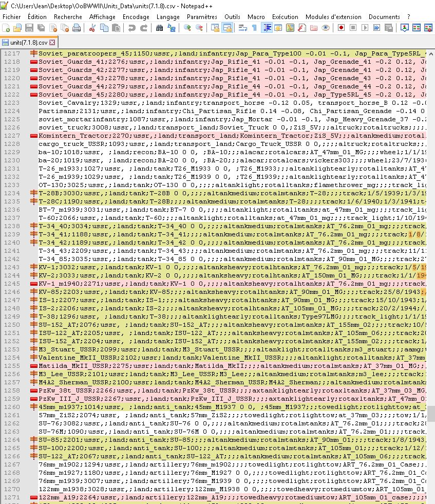The height and width of the screenshot is (504, 435).
Task: Toggle word wrap in the toolbar
Action: coord(242,28)
